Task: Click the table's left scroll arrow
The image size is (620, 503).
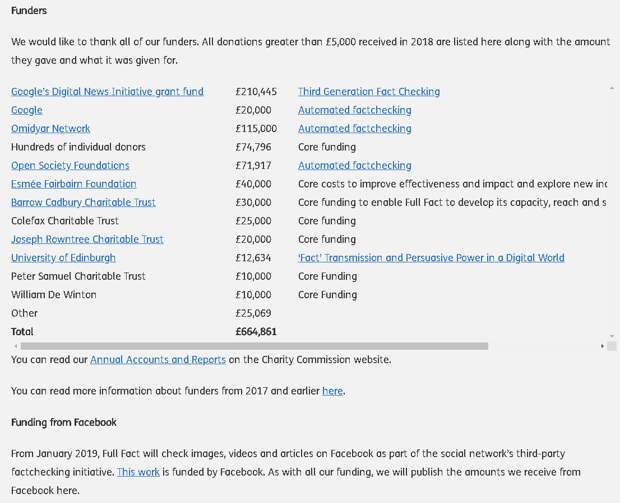Action: coord(14,346)
